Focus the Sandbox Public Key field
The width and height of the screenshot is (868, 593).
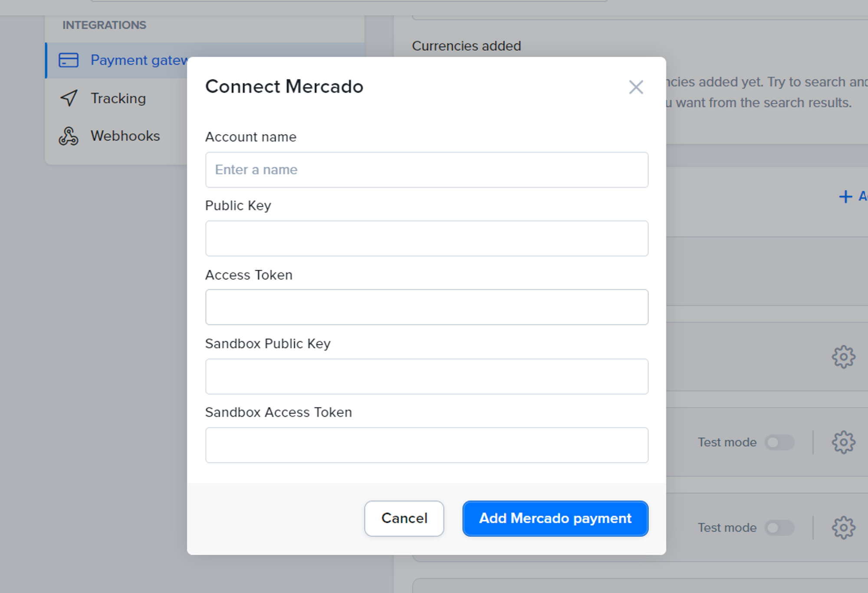(427, 377)
